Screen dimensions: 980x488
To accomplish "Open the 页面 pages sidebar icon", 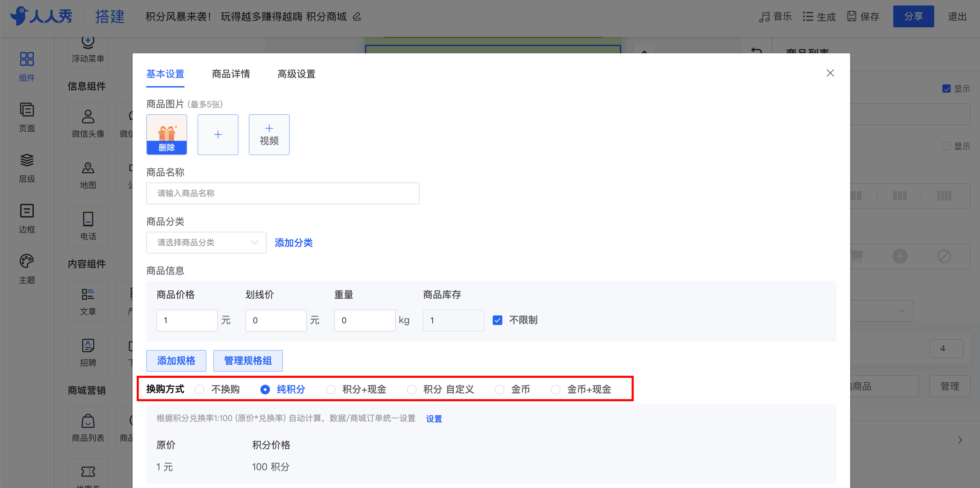I will click(27, 117).
